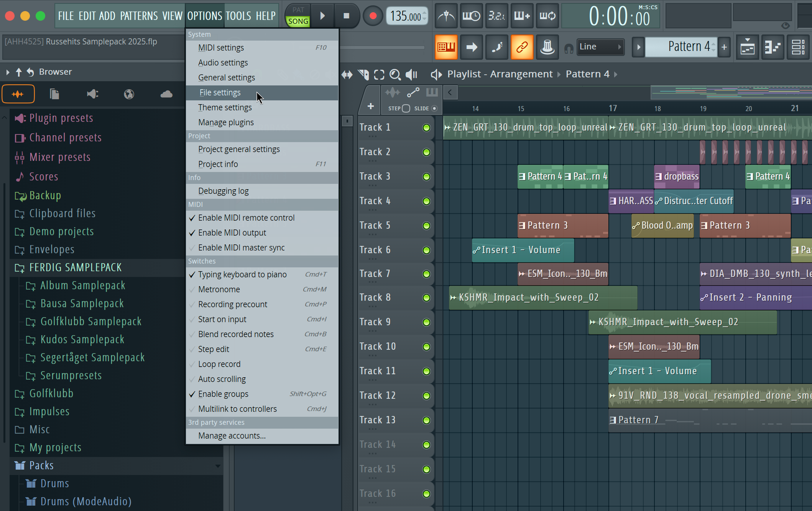Open the PATTERNS menu
This screenshot has height=511, width=812.
pos(139,16)
